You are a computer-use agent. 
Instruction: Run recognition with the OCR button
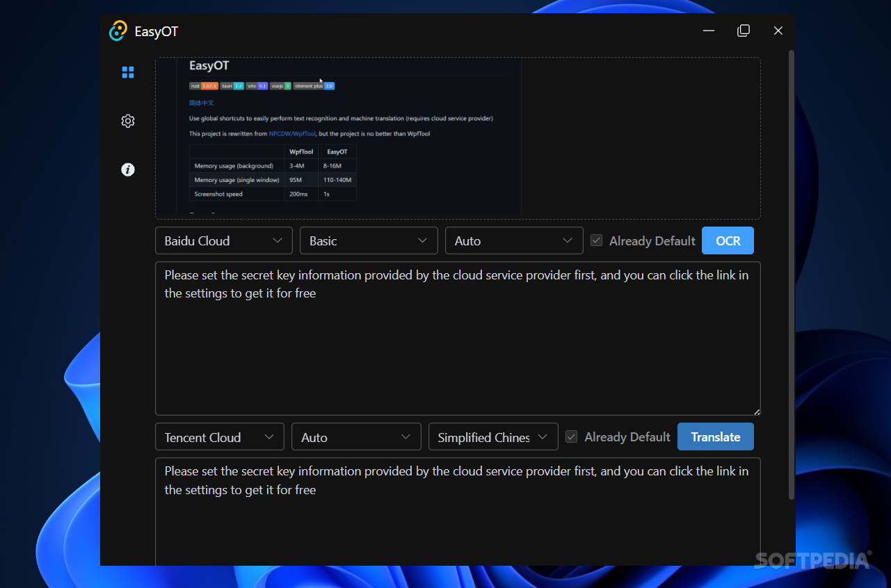click(x=728, y=240)
